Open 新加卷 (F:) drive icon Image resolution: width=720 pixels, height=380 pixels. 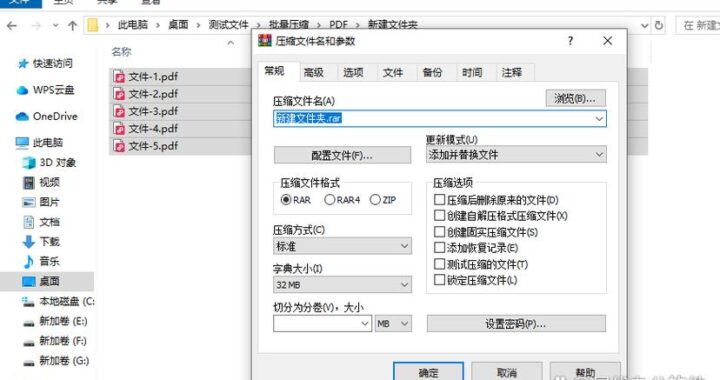point(28,343)
